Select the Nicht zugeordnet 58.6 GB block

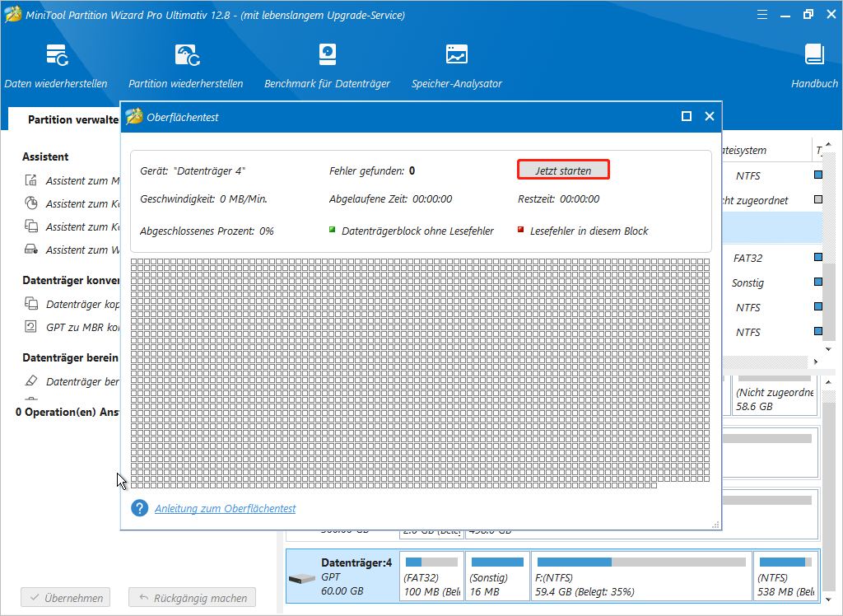pyautogui.click(x=775, y=395)
